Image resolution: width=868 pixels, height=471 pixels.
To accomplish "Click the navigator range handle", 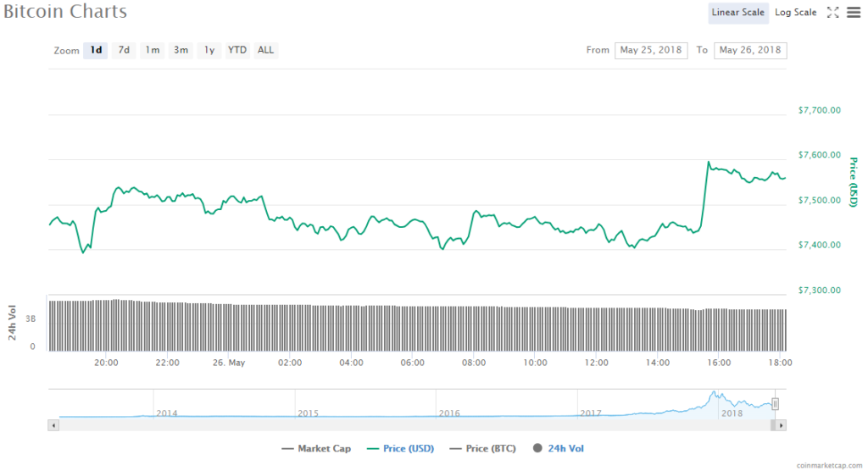I will [775, 404].
